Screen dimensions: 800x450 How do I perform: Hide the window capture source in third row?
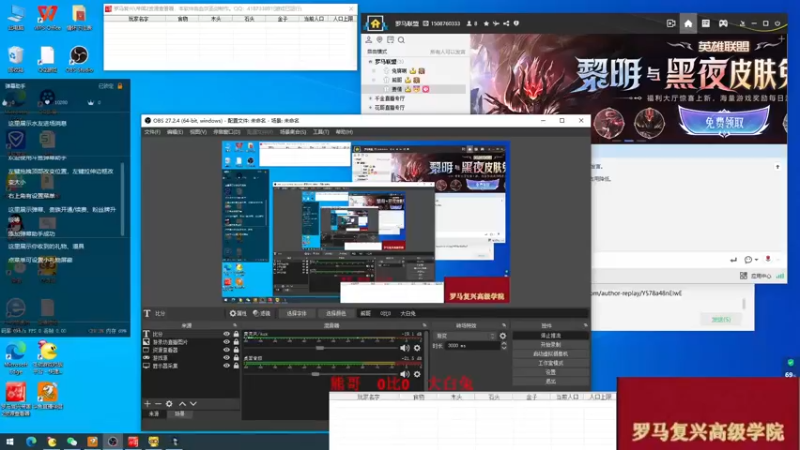227,350
